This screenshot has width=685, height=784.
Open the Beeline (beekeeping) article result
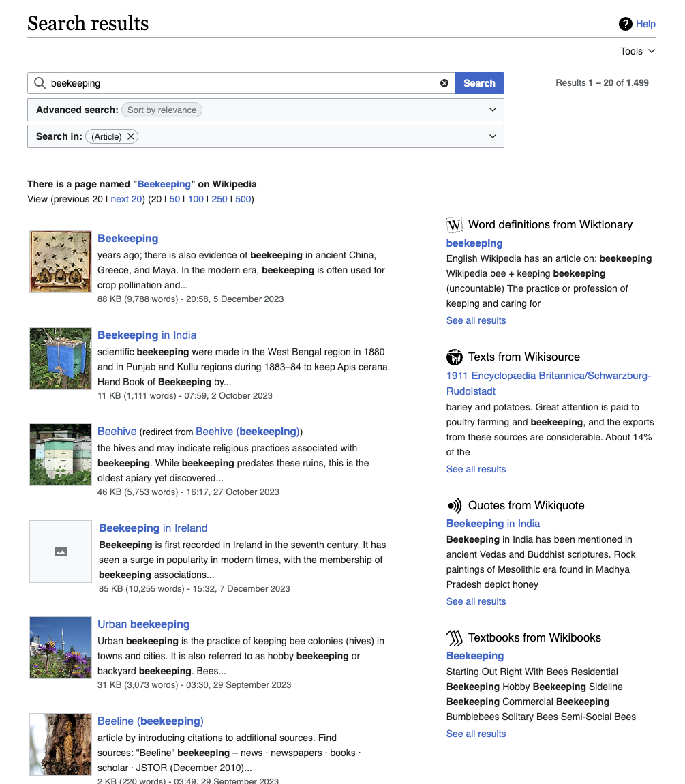(x=150, y=721)
